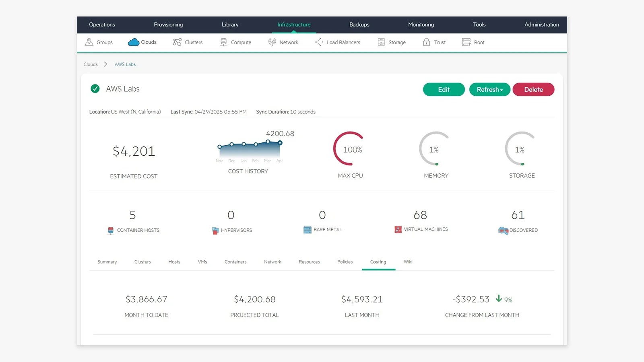This screenshot has width=644, height=362.
Task: Open the Monitoring top menu
Action: [x=421, y=25]
